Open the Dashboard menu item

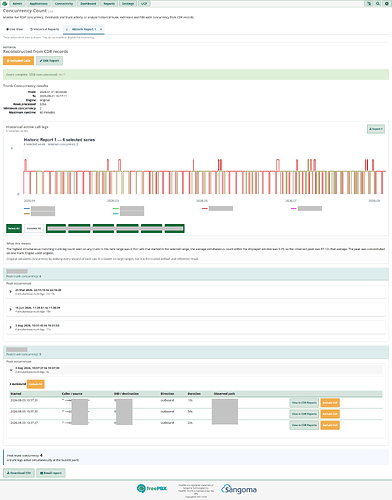(x=88, y=3)
